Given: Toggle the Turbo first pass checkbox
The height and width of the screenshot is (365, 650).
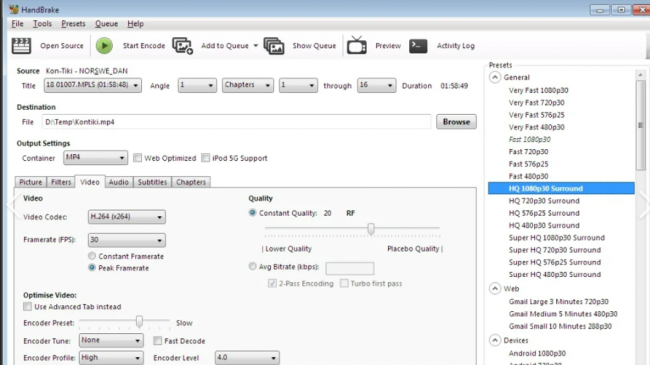Looking at the screenshot, I should pyautogui.click(x=344, y=283).
